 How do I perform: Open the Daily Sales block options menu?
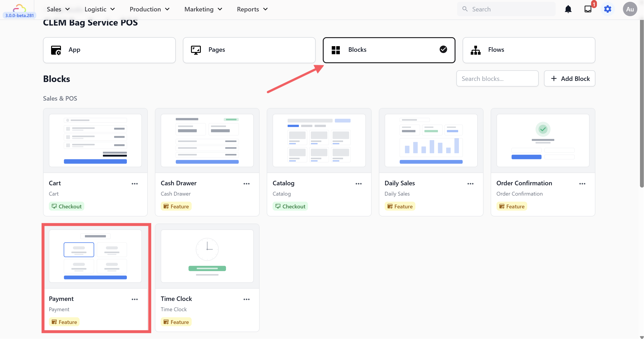click(470, 184)
